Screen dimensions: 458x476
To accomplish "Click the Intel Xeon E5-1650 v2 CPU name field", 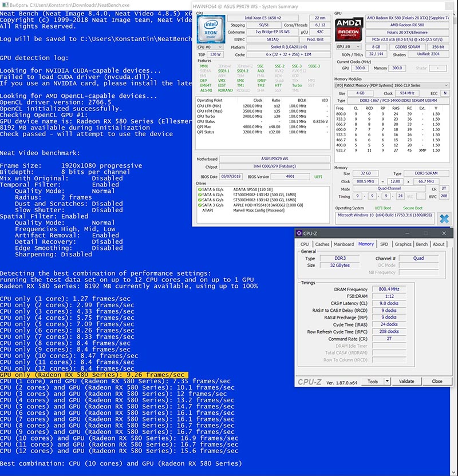I will pos(263,18).
